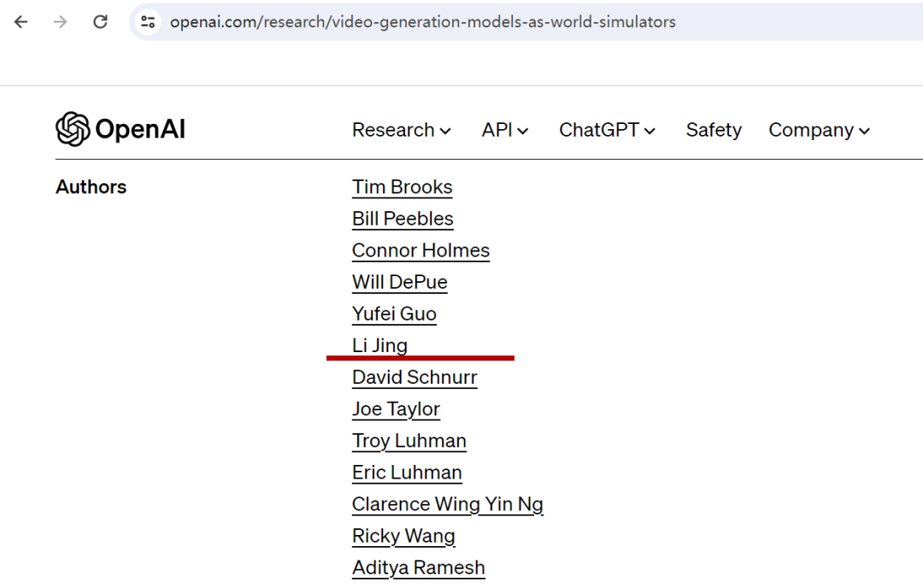Click the browser back arrow
The image size is (923, 588).
tap(21, 22)
